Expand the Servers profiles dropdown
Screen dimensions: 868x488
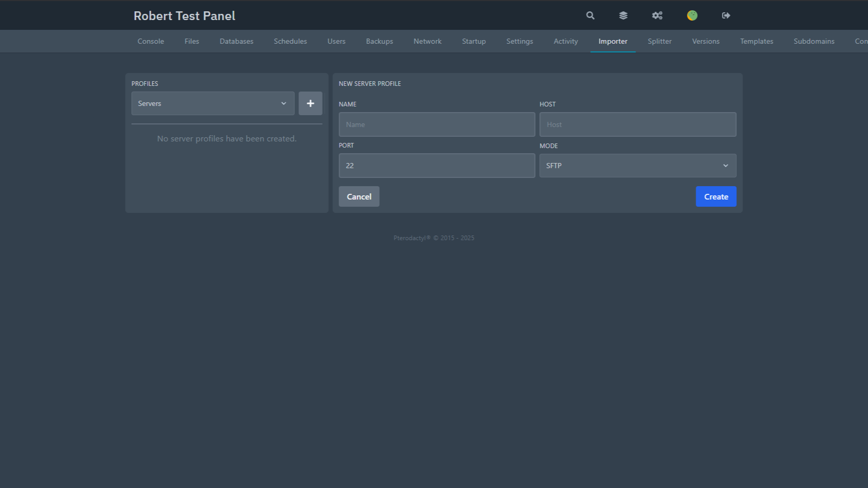(212, 103)
